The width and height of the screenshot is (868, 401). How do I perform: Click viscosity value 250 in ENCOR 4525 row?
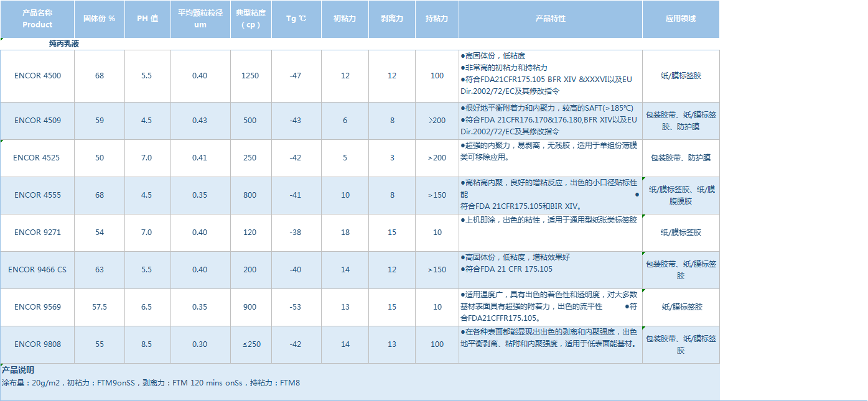(x=250, y=158)
